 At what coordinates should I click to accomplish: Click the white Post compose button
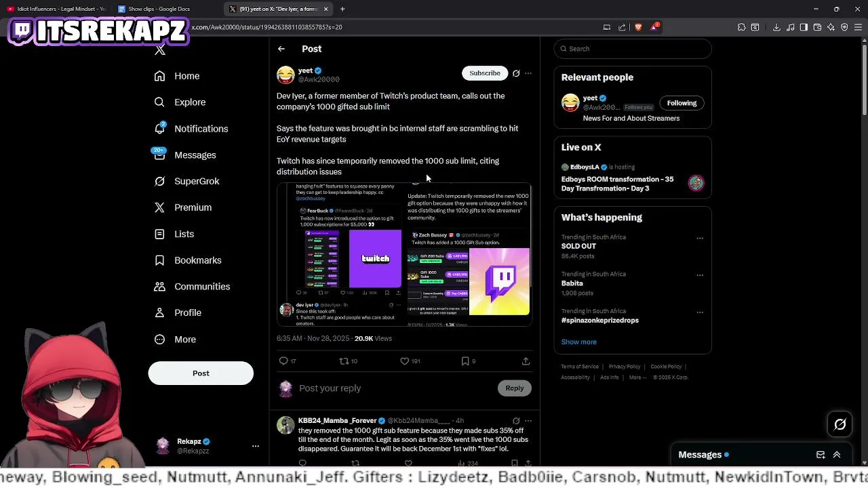[x=201, y=373]
